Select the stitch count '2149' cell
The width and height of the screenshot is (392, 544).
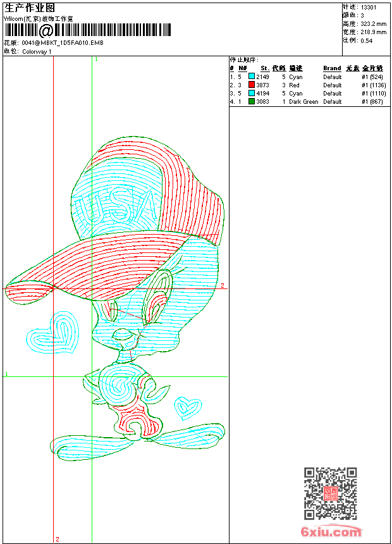tap(262, 77)
